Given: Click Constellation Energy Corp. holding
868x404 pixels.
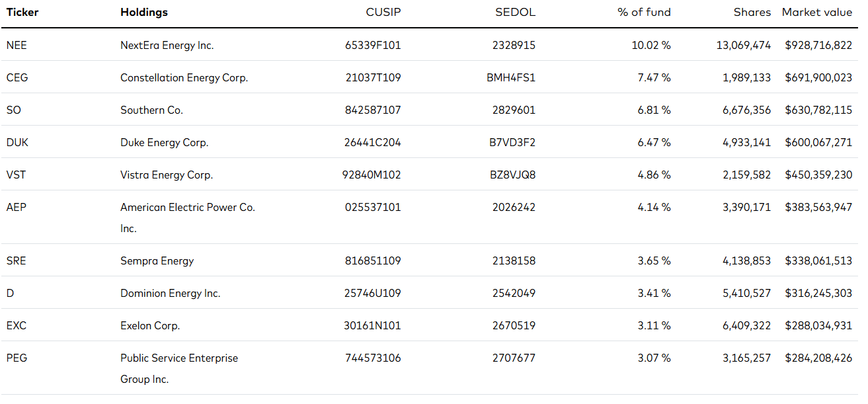Looking at the screenshot, I should click(184, 77).
